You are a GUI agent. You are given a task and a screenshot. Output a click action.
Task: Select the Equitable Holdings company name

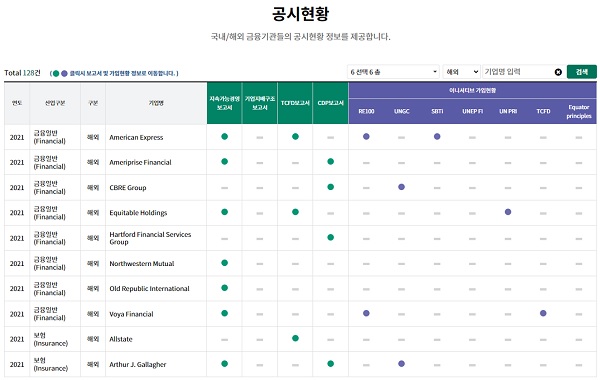(138, 213)
